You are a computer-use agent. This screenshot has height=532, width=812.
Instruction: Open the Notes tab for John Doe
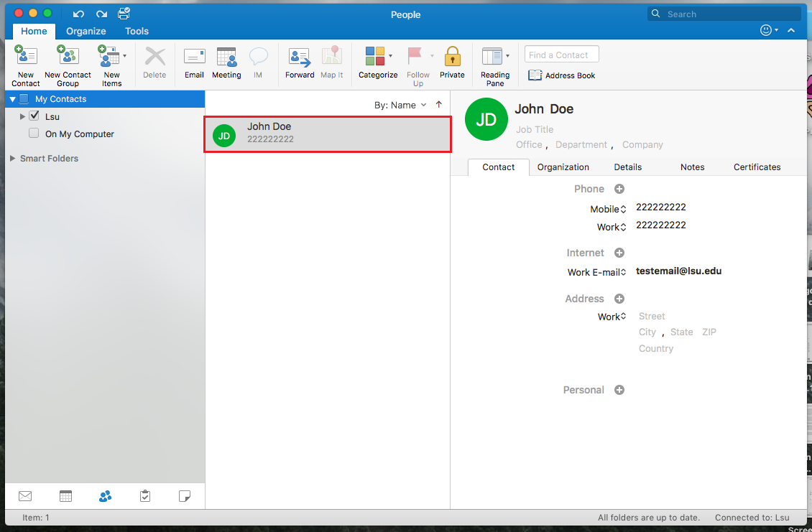[x=693, y=167]
